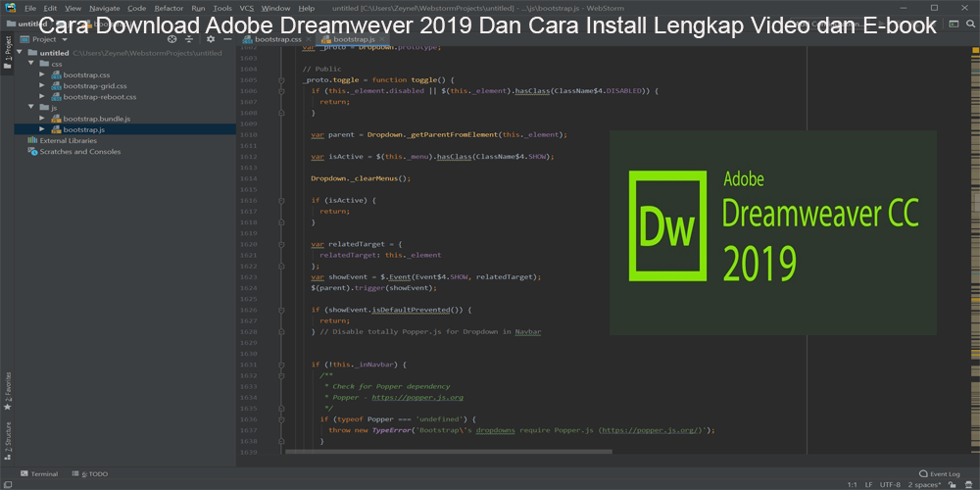Click the Event Log balloon icon

pyautogui.click(x=923, y=473)
